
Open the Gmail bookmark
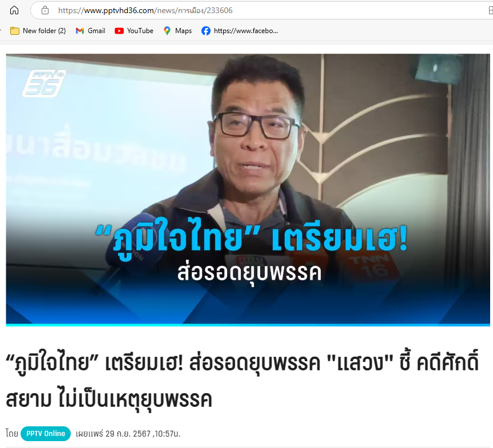91,31
